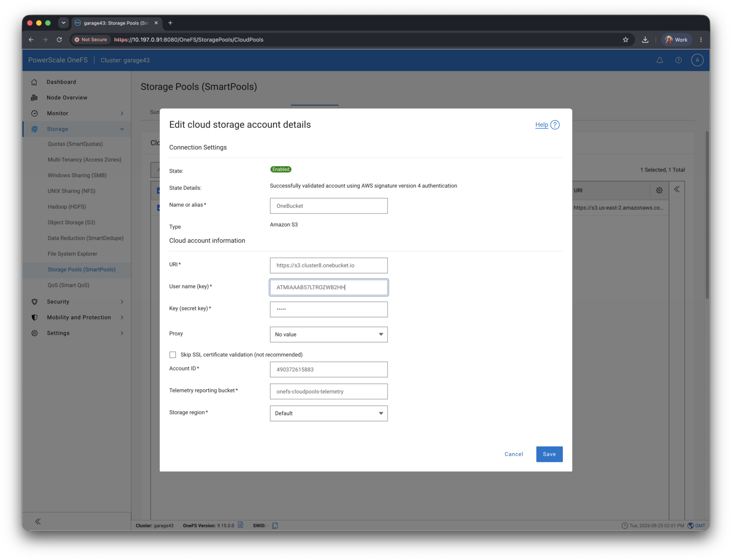Open Windows Sharing (SMB)
The image size is (732, 560).
pyautogui.click(x=77, y=175)
